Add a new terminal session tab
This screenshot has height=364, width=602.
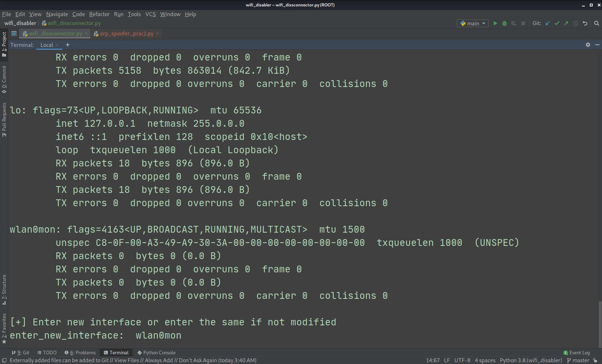(x=68, y=45)
